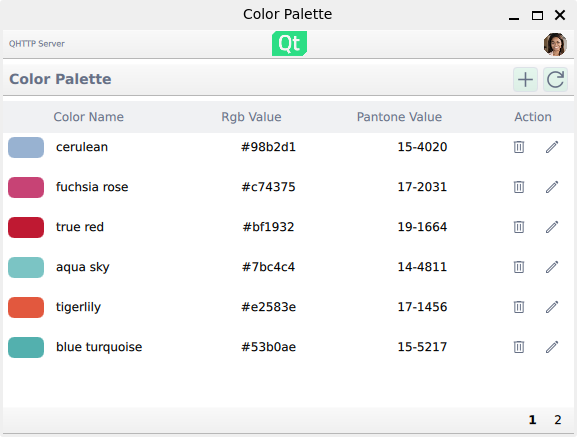Click the bold Color Palette section heading
577x437 pixels.
pyautogui.click(x=60, y=79)
